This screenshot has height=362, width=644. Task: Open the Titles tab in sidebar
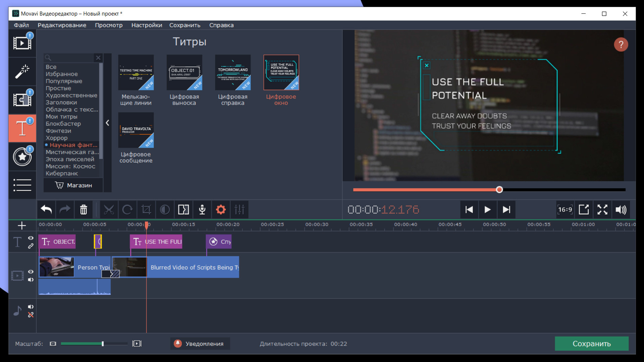click(x=22, y=128)
